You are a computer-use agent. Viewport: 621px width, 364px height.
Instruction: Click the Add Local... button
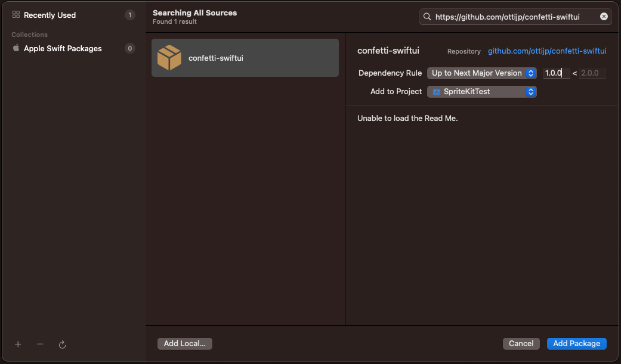tap(185, 343)
